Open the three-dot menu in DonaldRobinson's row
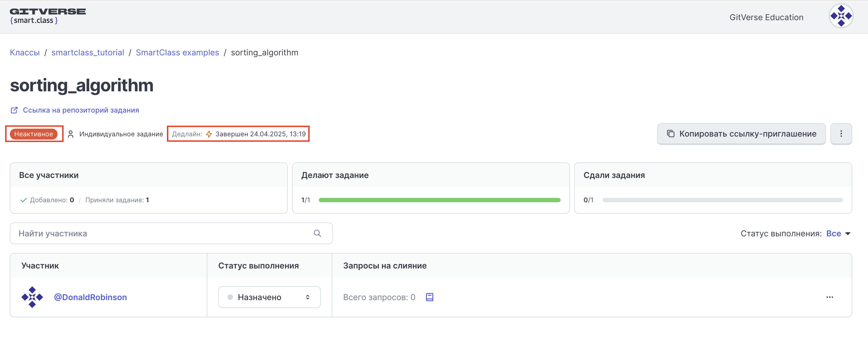This screenshot has width=868, height=338. pyautogui.click(x=829, y=297)
